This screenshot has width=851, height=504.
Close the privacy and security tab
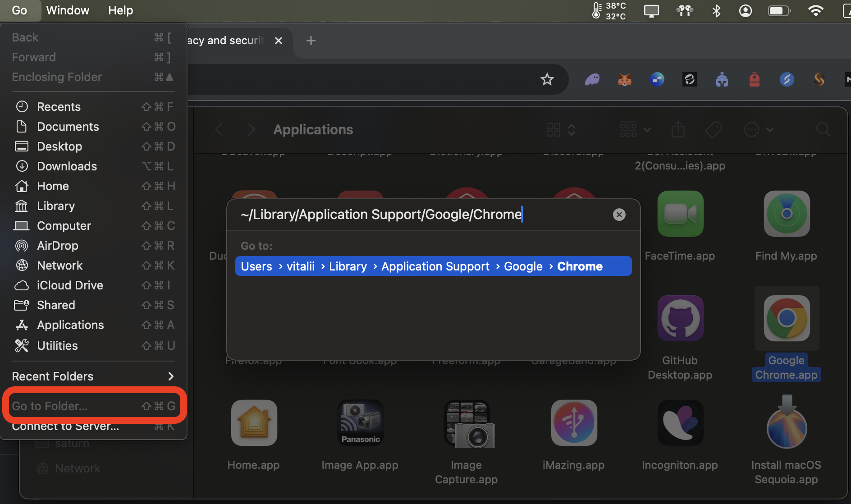[279, 41]
